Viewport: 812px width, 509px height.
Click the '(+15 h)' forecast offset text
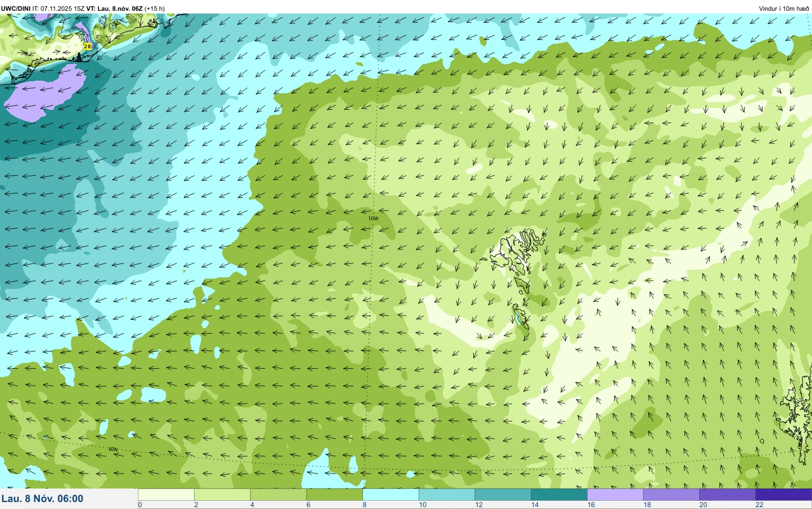pos(155,8)
